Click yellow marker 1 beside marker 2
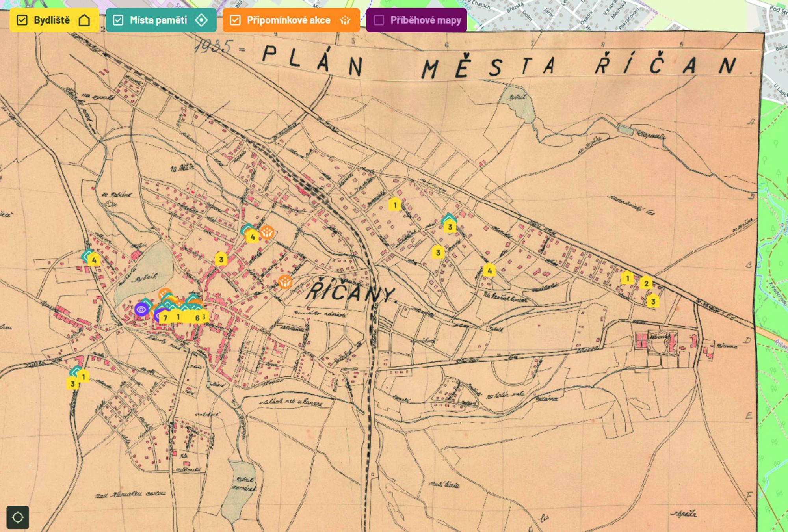 tap(628, 278)
